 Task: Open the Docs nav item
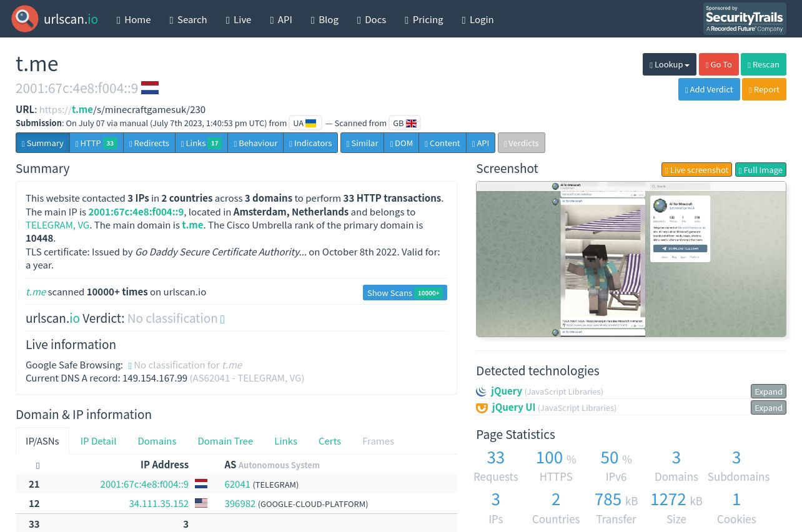[372, 19]
